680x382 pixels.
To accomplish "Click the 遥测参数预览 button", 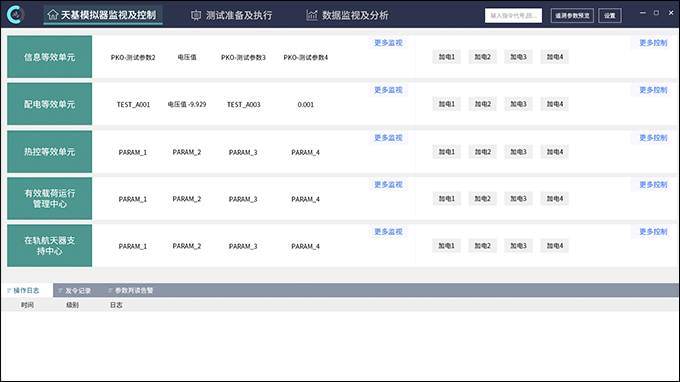I will [572, 16].
